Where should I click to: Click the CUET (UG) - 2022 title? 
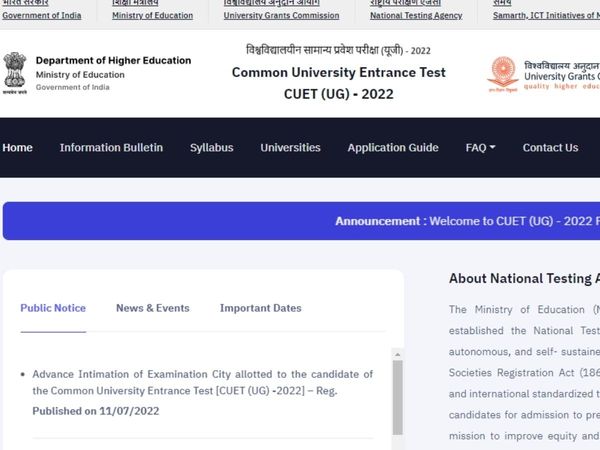339,94
